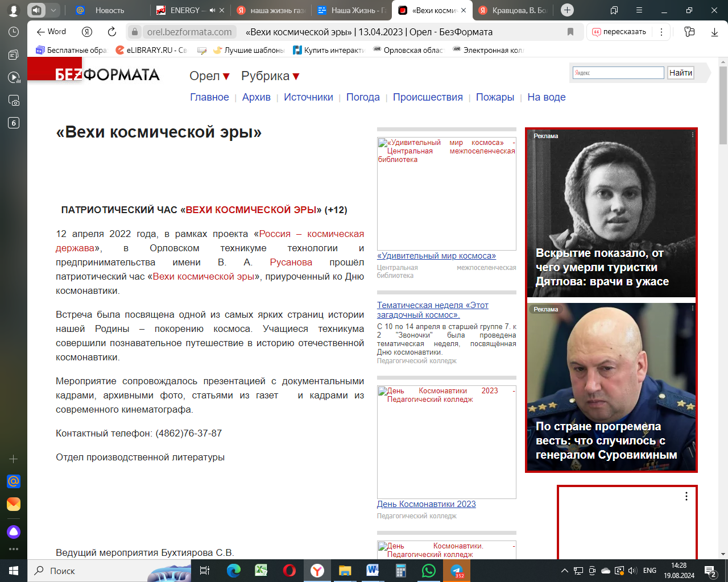Click the bookmark icon in address bar
Viewport: 728px width, 582px height.
pyautogui.click(x=570, y=32)
